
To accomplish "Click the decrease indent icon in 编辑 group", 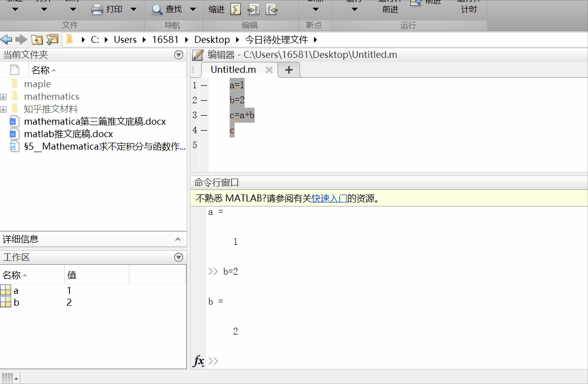I will point(271,9).
